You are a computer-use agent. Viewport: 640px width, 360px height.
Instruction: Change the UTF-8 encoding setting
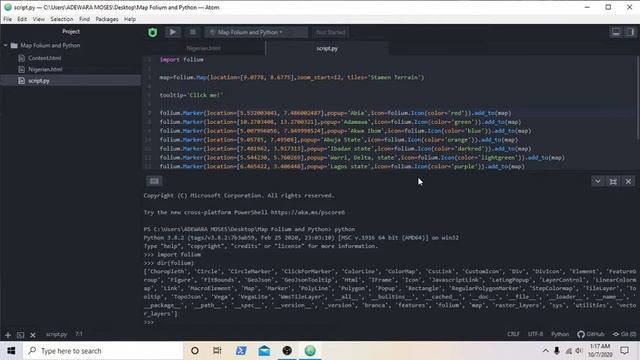tap(535, 334)
